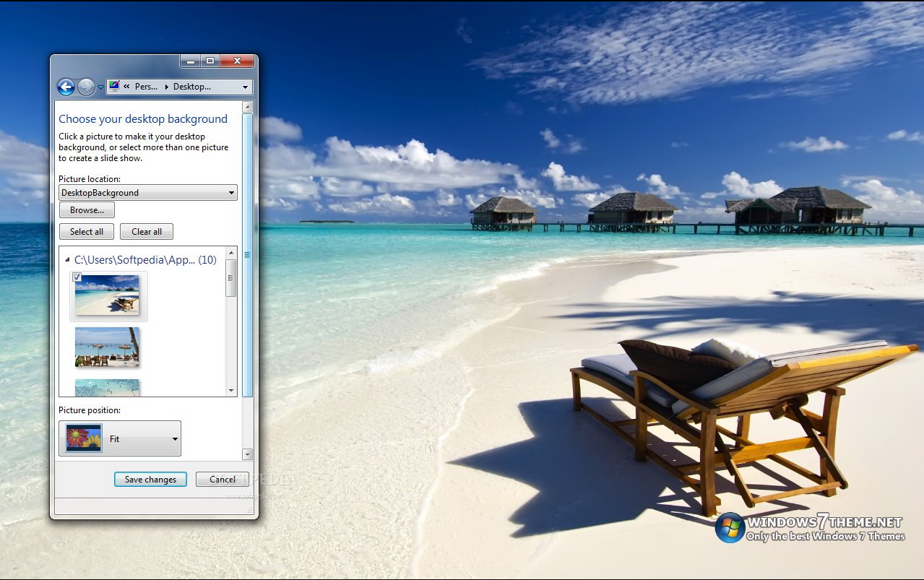Click the blue Back arrow button
924x580 pixels.
(x=66, y=87)
